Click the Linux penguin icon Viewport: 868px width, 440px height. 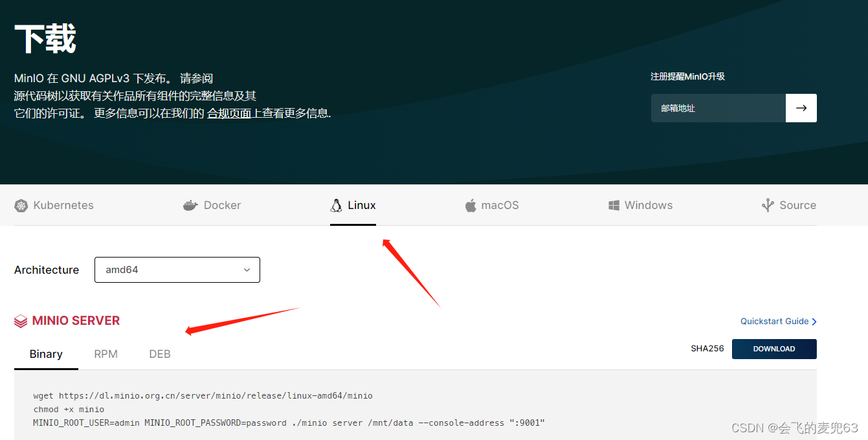(336, 206)
